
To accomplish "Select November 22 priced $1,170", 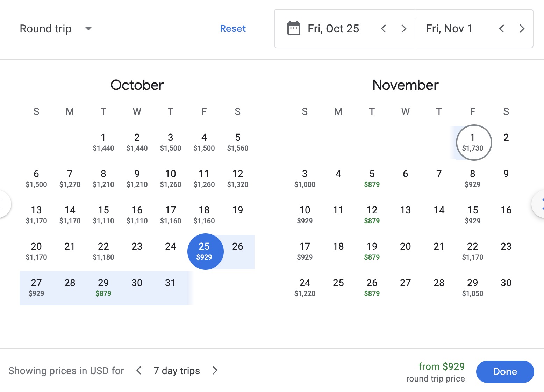I will click(x=473, y=251).
